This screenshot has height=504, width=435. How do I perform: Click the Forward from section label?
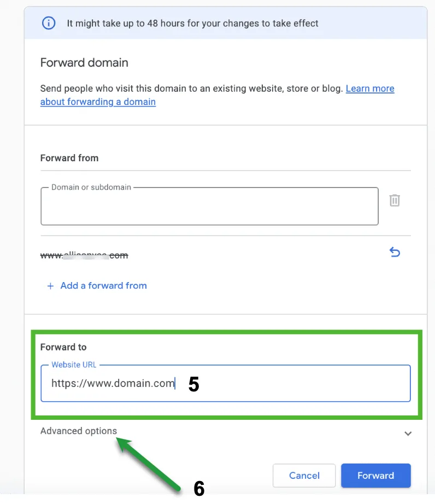tap(69, 158)
